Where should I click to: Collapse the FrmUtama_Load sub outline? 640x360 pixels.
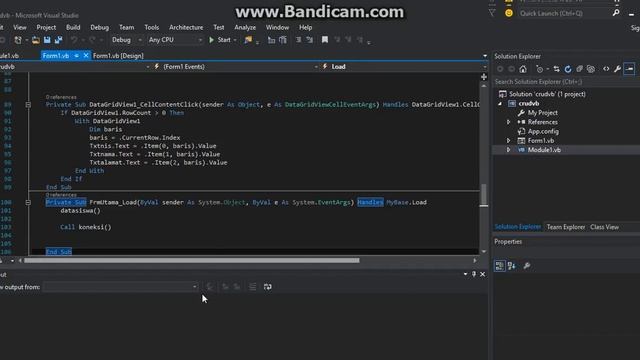(28, 202)
